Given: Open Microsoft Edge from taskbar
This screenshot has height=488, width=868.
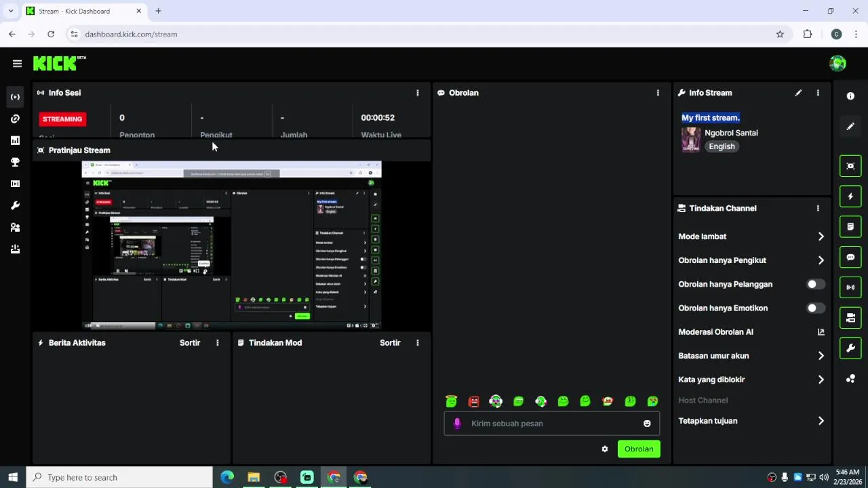Looking at the screenshot, I should [227, 477].
